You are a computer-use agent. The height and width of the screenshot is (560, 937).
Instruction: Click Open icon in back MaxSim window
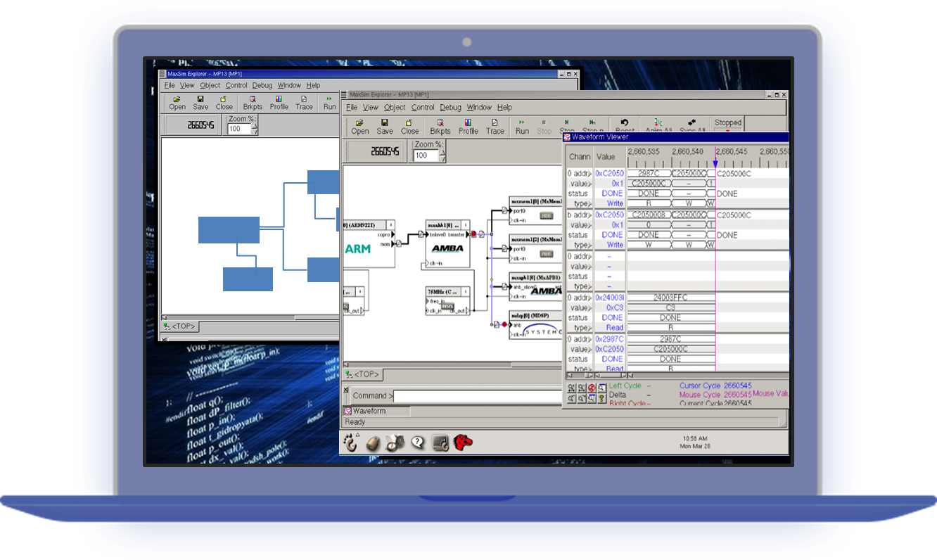coord(177,103)
